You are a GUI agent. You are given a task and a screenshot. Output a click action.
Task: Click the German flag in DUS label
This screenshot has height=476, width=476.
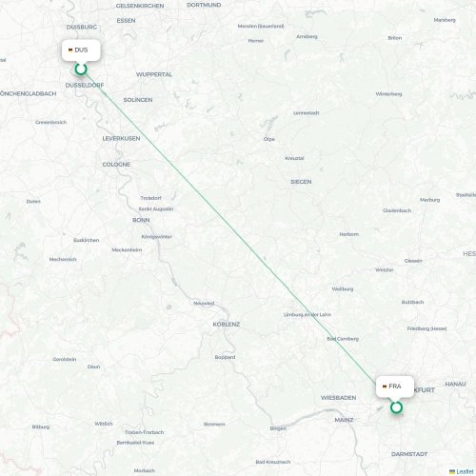[x=70, y=50]
